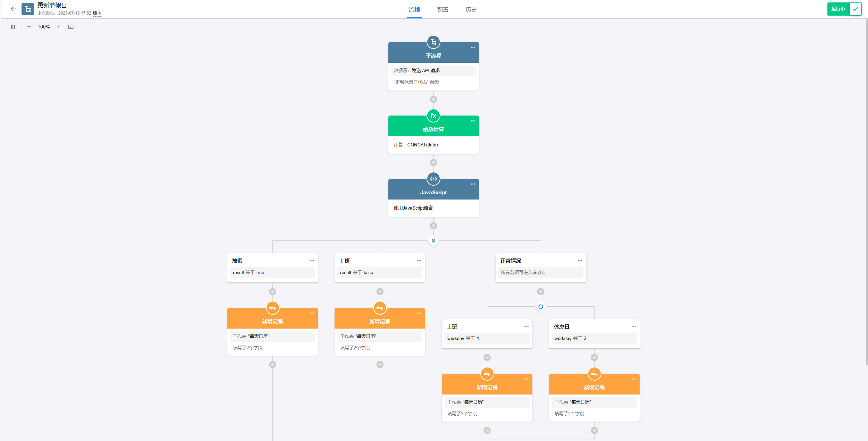
Task: Click the 100% zoom level indicator
Action: [x=44, y=27]
